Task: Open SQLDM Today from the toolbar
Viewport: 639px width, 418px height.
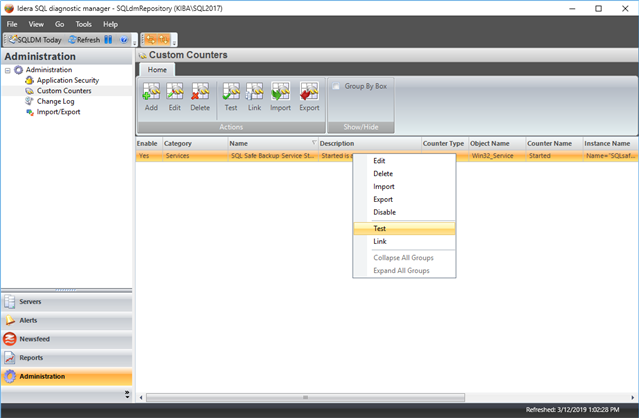Action: (35, 40)
